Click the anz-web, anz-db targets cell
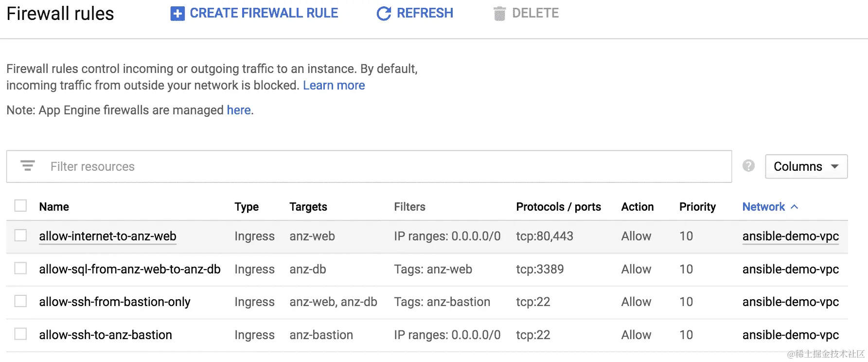 coord(333,302)
